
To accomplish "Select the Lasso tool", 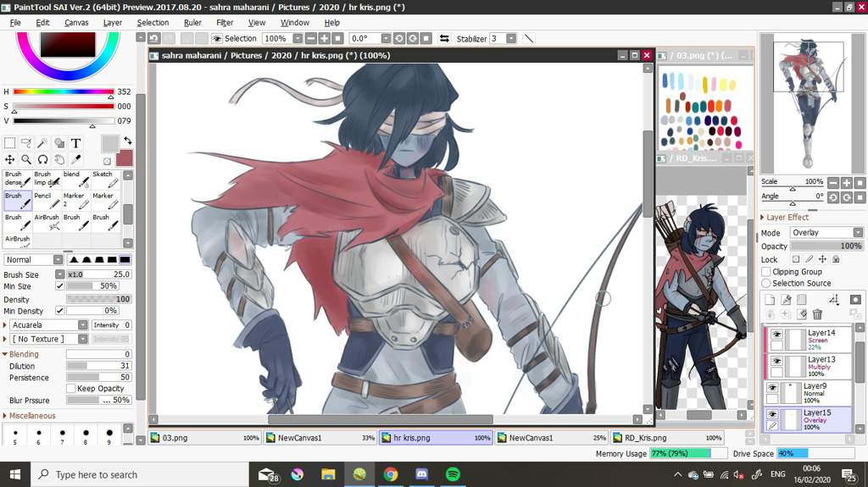I will [26, 143].
